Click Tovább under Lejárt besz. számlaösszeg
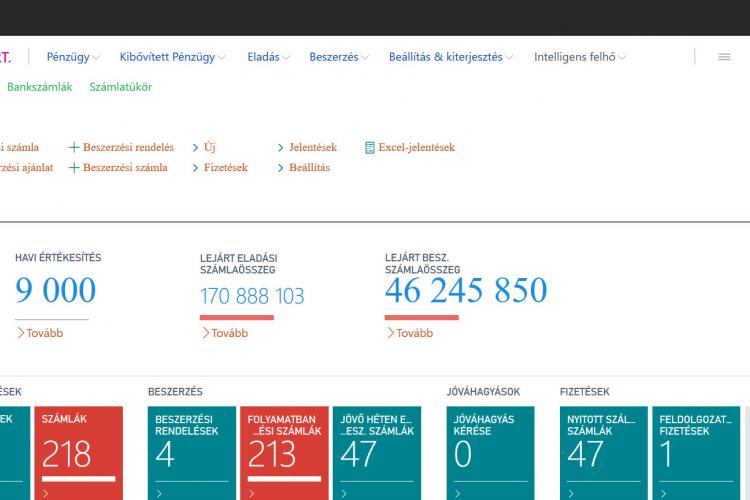This screenshot has height=500, width=750. click(x=410, y=333)
